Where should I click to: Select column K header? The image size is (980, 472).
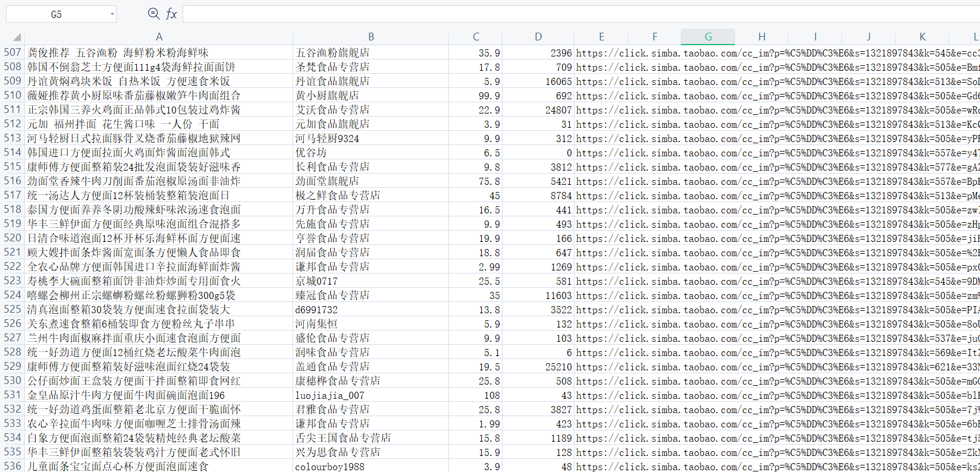pos(922,37)
